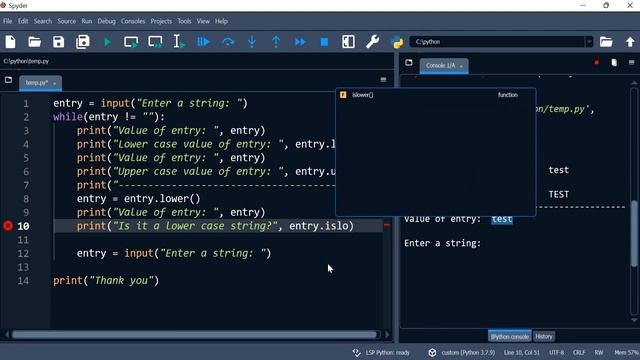The height and width of the screenshot is (360, 640).
Task: Save all files icon
Action: [x=83, y=42]
